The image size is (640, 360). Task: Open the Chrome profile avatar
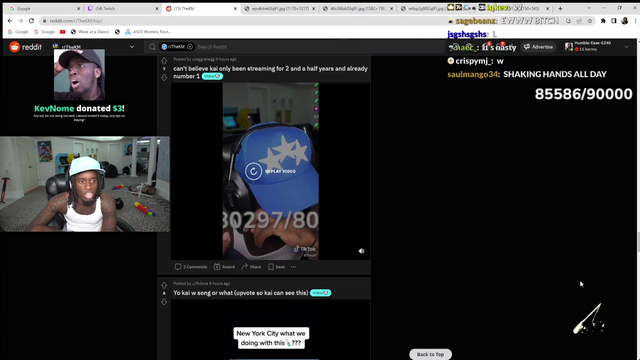(624, 21)
